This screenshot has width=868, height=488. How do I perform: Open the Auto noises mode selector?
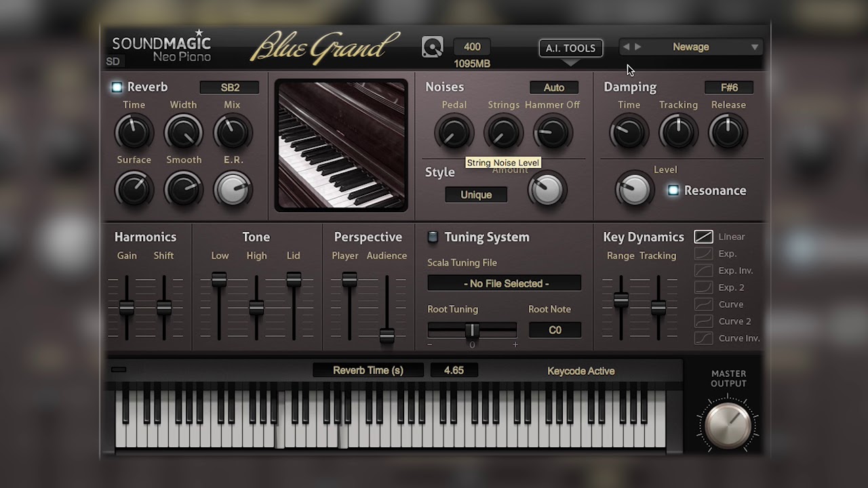tap(554, 87)
